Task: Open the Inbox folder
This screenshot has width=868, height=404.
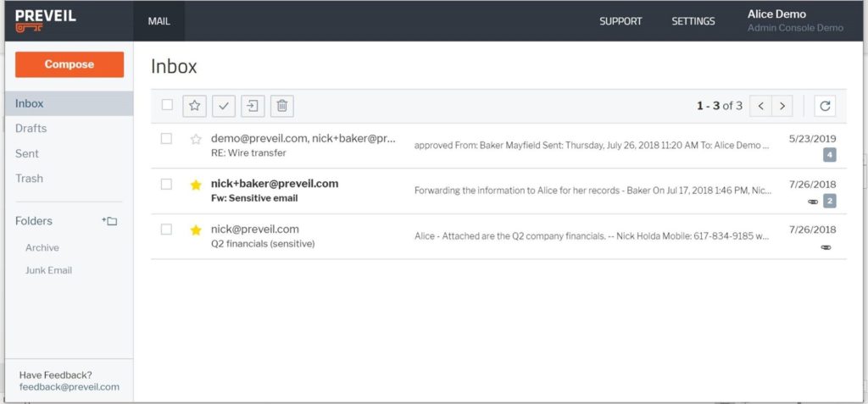Action: click(x=70, y=103)
